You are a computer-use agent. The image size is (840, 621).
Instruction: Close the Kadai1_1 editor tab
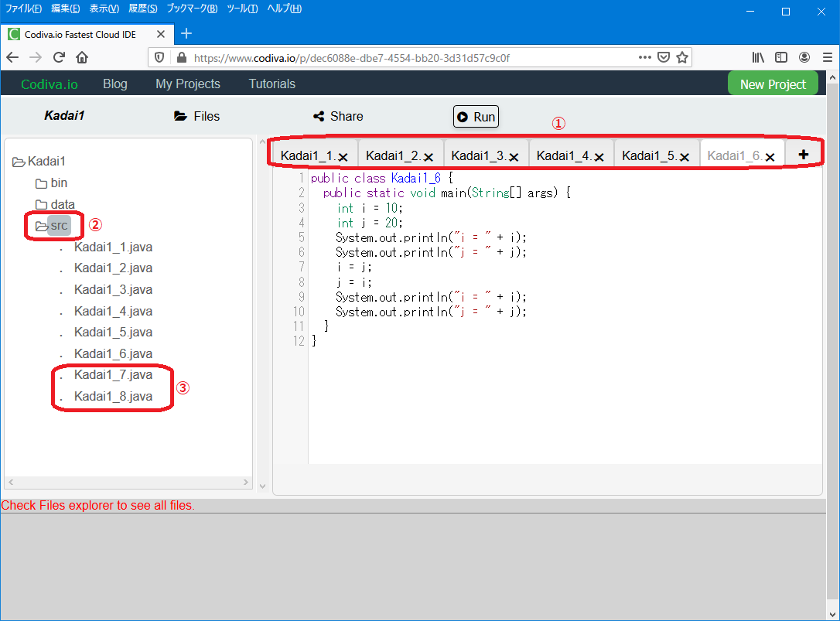coord(343,157)
